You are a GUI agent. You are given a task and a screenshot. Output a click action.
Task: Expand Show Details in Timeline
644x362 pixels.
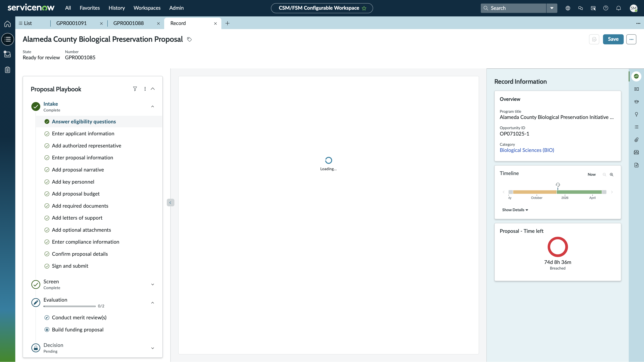point(515,210)
